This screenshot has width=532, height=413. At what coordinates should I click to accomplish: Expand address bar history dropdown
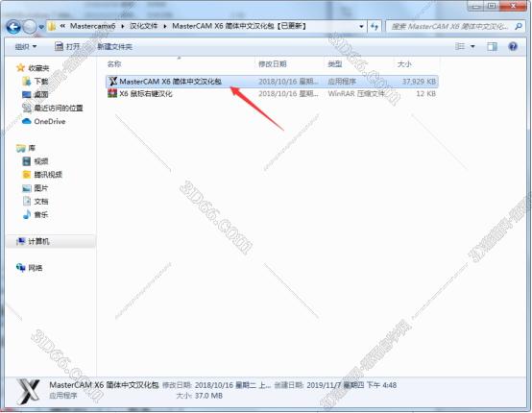pyautogui.click(x=361, y=27)
